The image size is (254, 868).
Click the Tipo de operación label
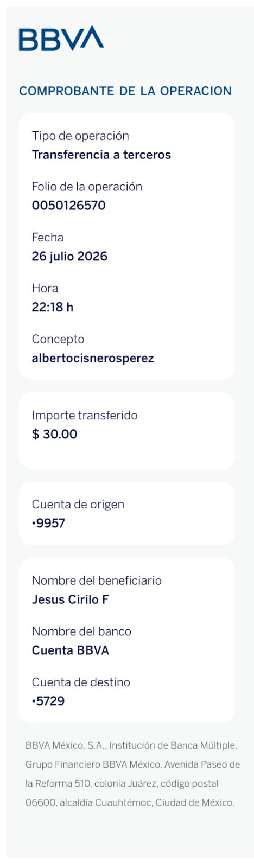point(80,136)
